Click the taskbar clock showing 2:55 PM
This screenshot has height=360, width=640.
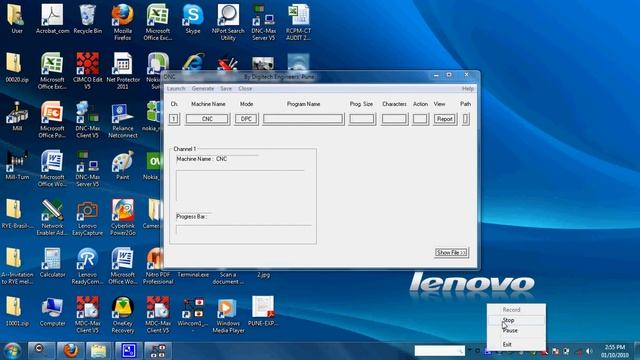pos(614,351)
